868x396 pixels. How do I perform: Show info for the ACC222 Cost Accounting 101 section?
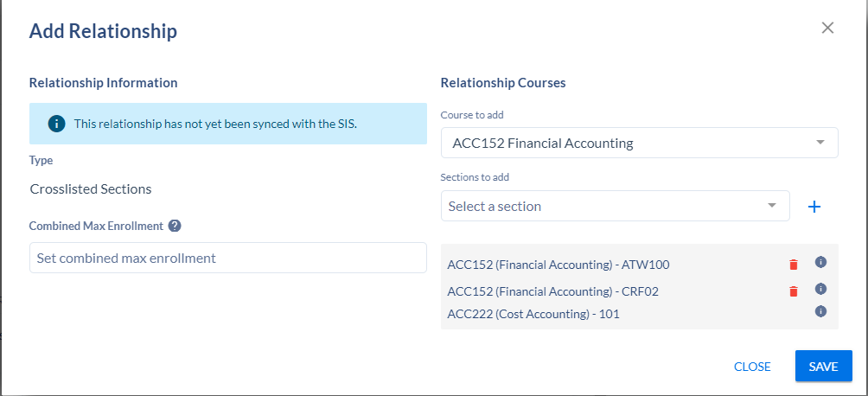821,311
